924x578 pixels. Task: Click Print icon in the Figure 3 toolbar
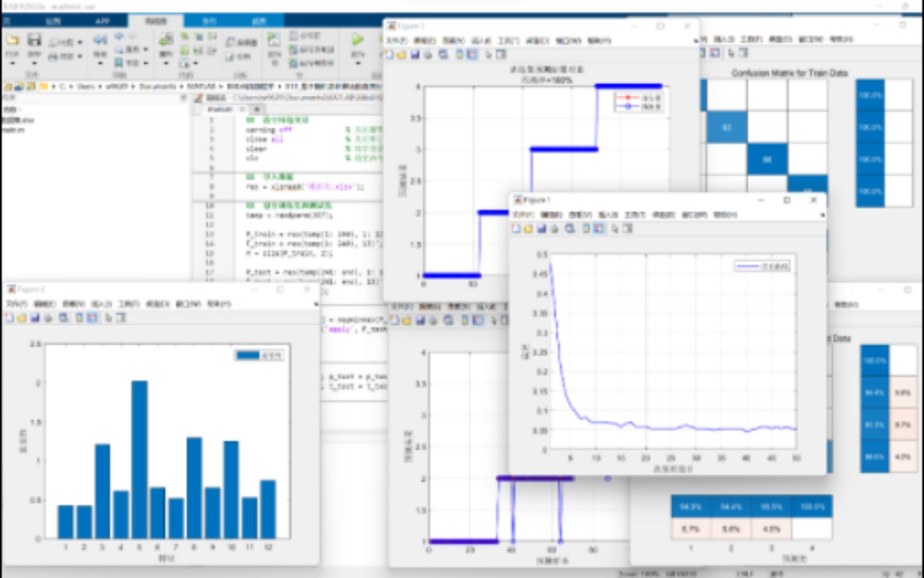tap(428, 55)
